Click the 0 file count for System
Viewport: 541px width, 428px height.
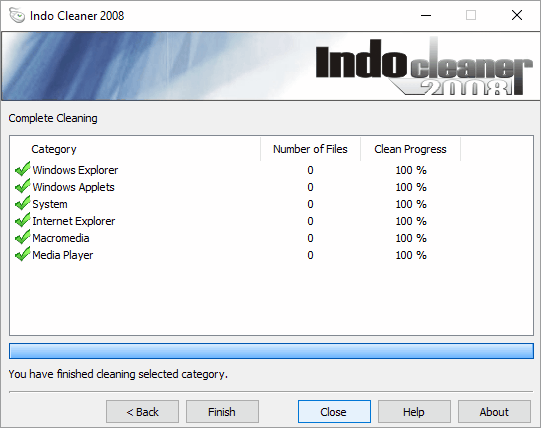tap(311, 204)
